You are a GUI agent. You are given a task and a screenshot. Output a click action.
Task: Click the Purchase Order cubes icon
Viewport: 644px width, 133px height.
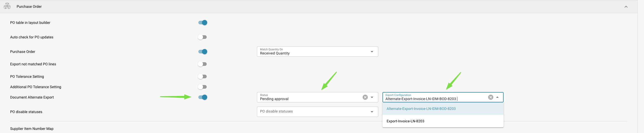click(x=7, y=6)
